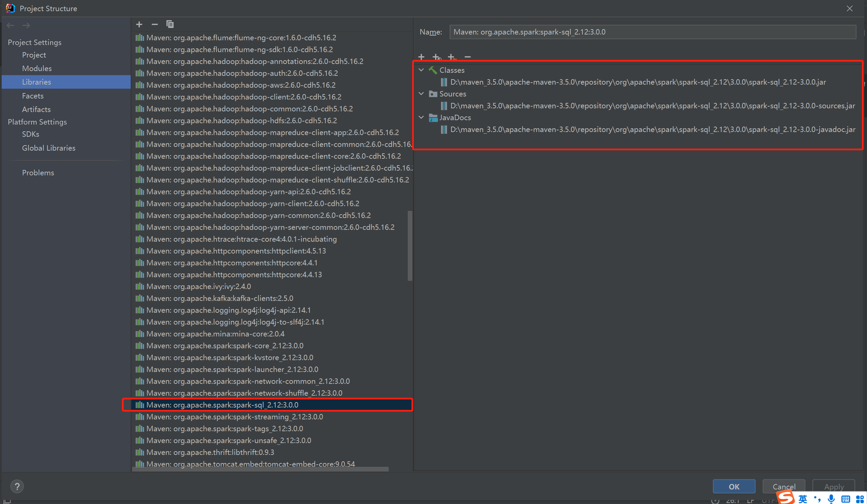Click the IntelliJ IDEA logo in title bar
The width and height of the screenshot is (867, 504).
(x=10, y=8)
